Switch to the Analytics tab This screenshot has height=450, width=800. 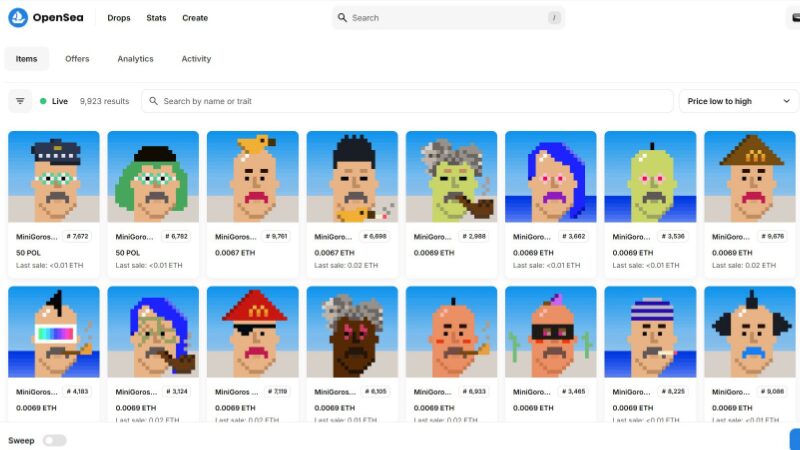click(x=135, y=59)
